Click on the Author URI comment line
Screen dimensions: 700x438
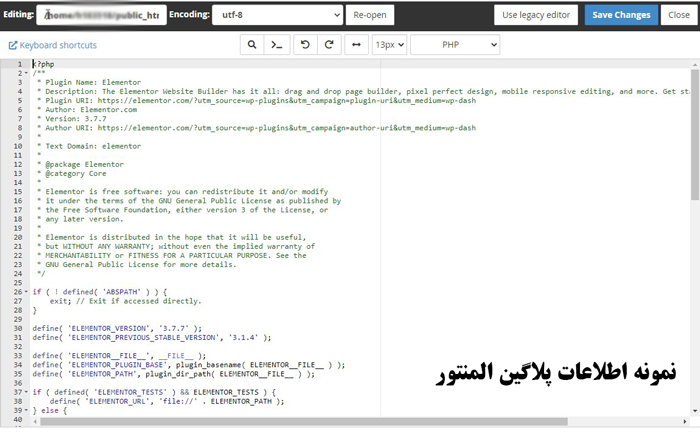click(x=260, y=128)
